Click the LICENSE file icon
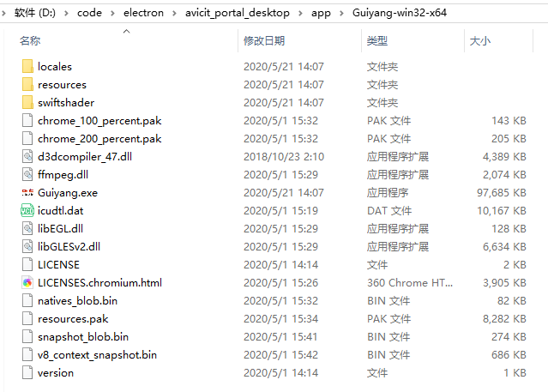548x392 pixels. point(27,264)
